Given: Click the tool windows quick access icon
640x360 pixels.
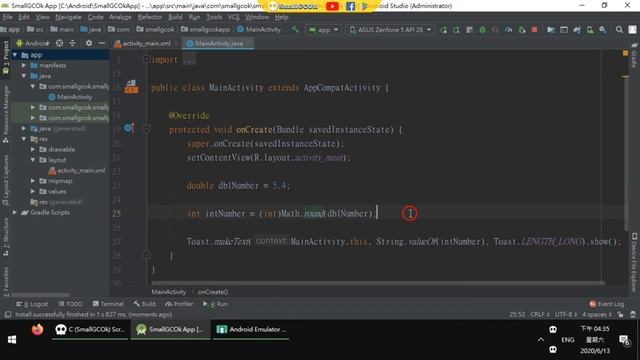Looking at the screenshot, I should pos(8,315).
